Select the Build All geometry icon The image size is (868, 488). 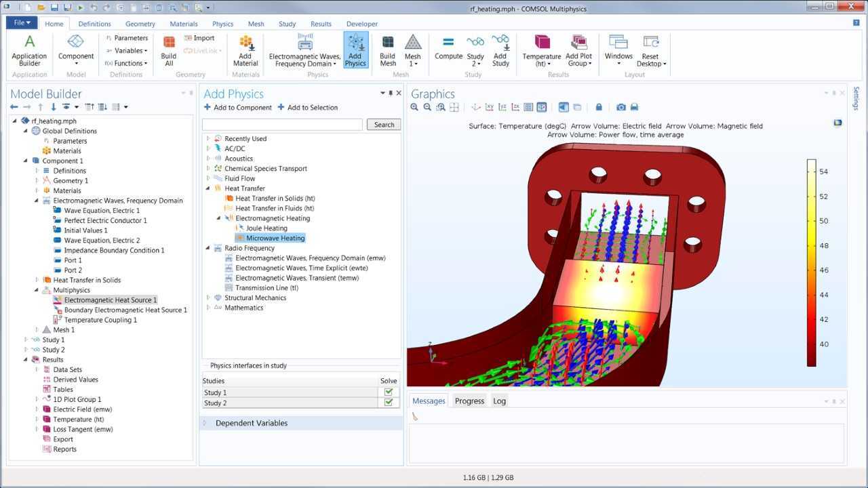(x=168, y=51)
